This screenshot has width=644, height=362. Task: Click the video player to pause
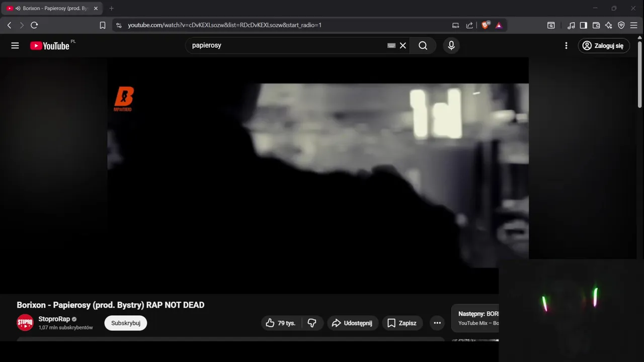pos(318,175)
